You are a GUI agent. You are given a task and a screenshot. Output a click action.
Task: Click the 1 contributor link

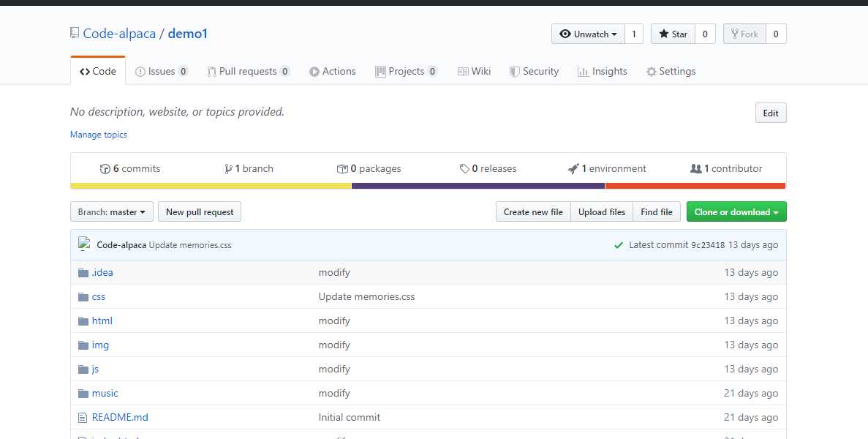click(726, 169)
